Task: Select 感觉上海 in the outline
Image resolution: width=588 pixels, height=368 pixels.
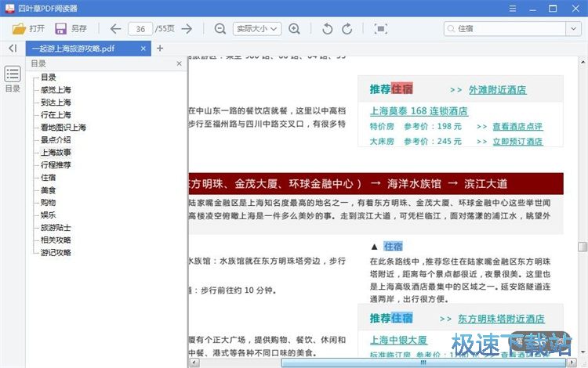Action: pos(56,90)
